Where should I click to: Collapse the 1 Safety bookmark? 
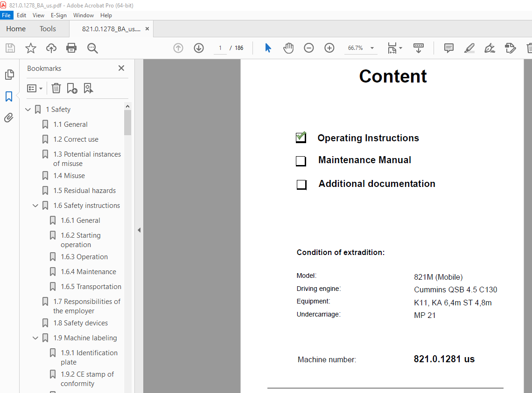tap(28, 110)
